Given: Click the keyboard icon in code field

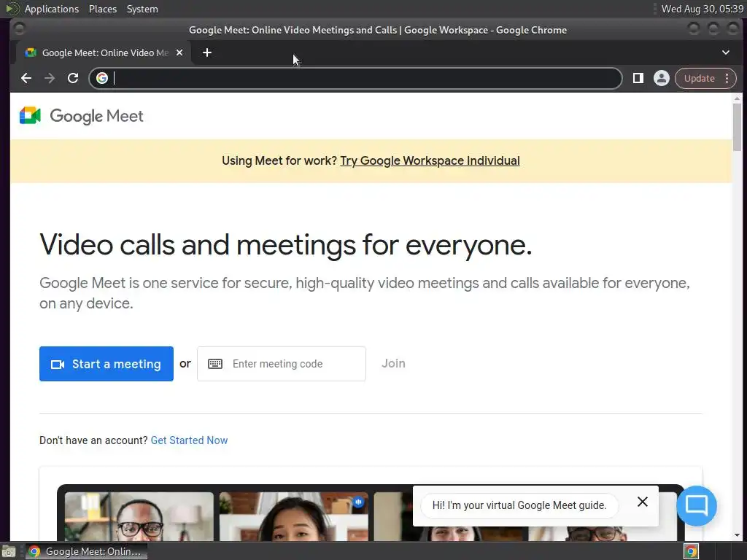Looking at the screenshot, I should tap(215, 364).
